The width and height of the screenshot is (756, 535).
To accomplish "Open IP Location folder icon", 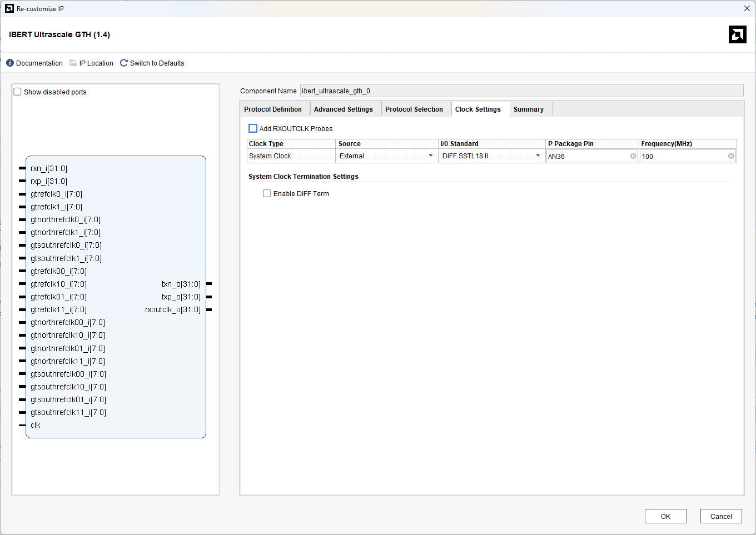I will click(73, 63).
